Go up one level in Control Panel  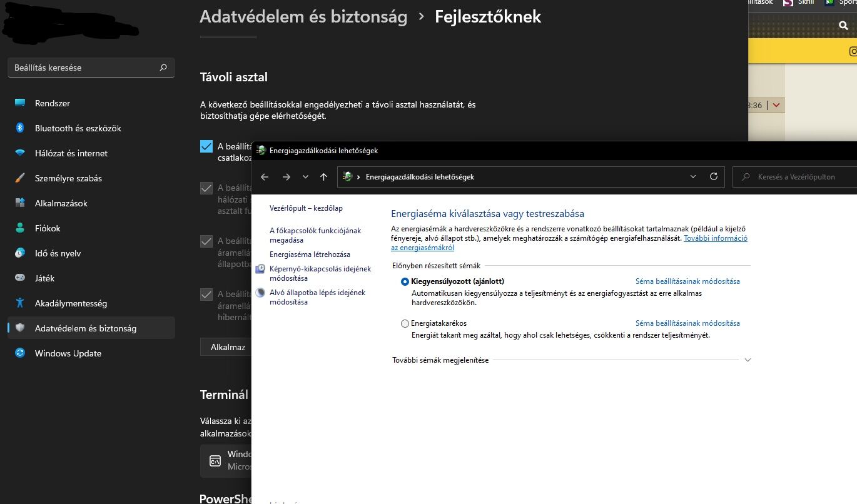click(323, 177)
